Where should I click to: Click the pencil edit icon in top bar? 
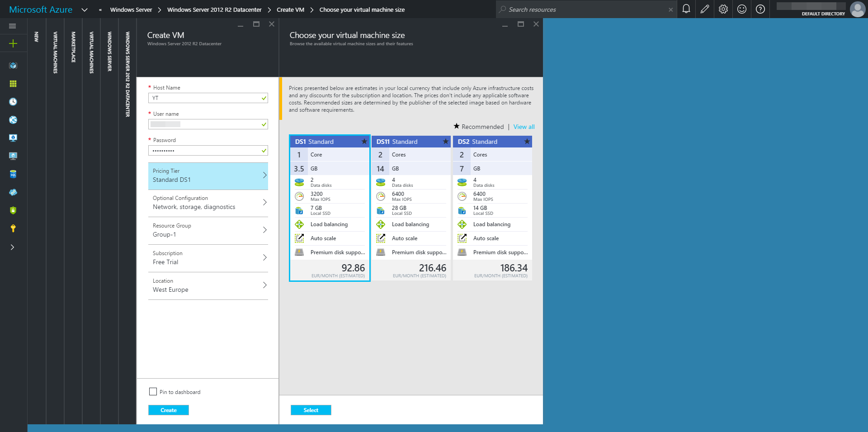705,9
